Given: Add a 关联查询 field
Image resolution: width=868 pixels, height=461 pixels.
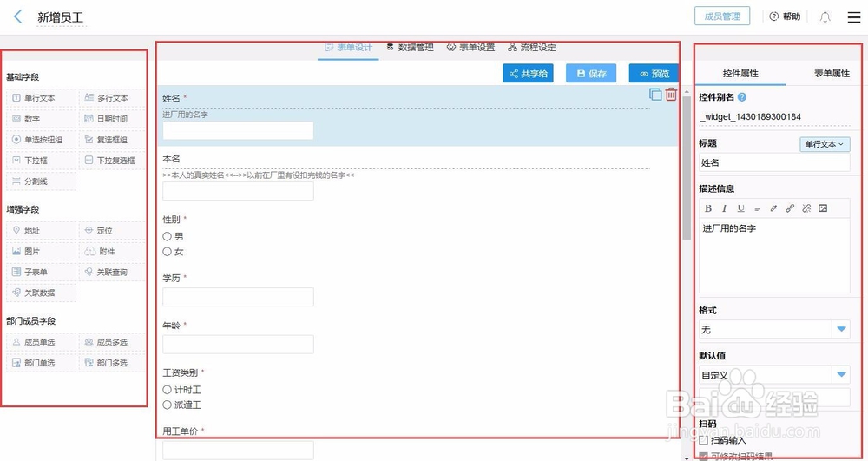Looking at the screenshot, I should click(112, 273).
